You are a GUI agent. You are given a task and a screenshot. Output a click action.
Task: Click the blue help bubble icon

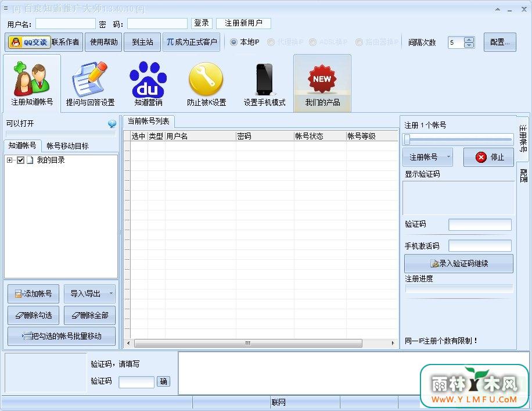pyautogui.click(x=112, y=124)
